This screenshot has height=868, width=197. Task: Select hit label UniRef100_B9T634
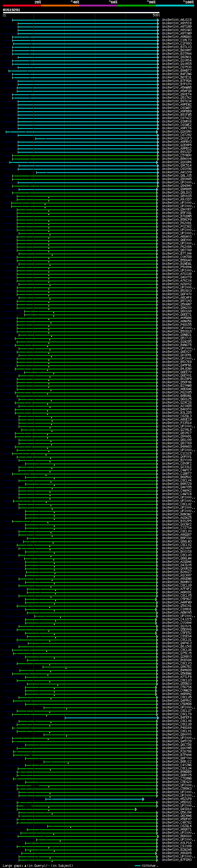[177, 101]
